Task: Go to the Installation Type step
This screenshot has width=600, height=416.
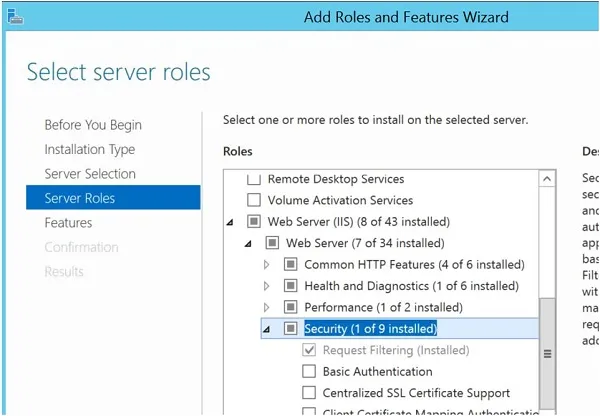Action: tap(89, 149)
